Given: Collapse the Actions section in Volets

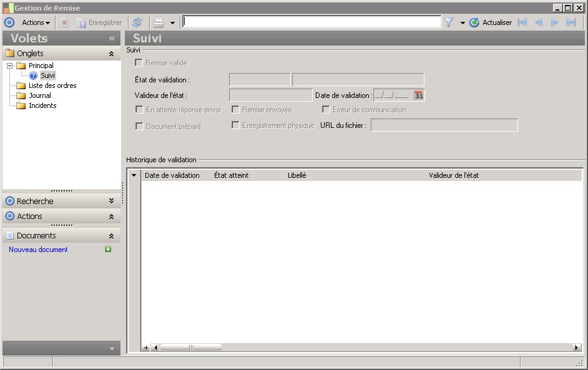Looking at the screenshot, I should coord(111,217).
